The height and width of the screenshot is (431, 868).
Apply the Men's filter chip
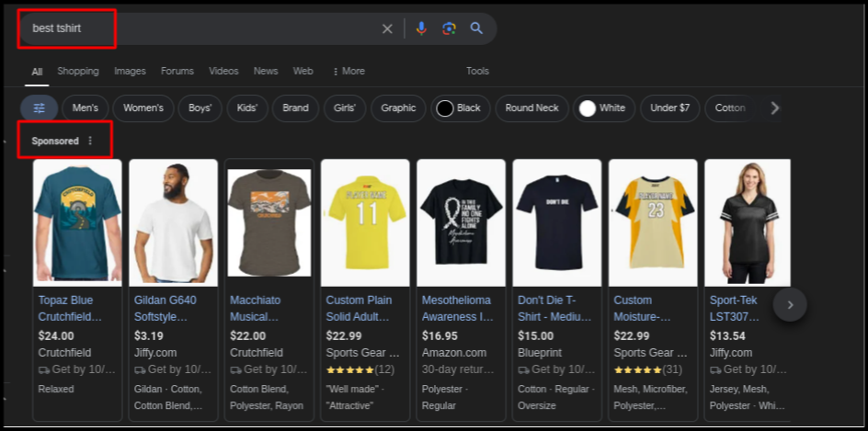[x=86, y=108]
